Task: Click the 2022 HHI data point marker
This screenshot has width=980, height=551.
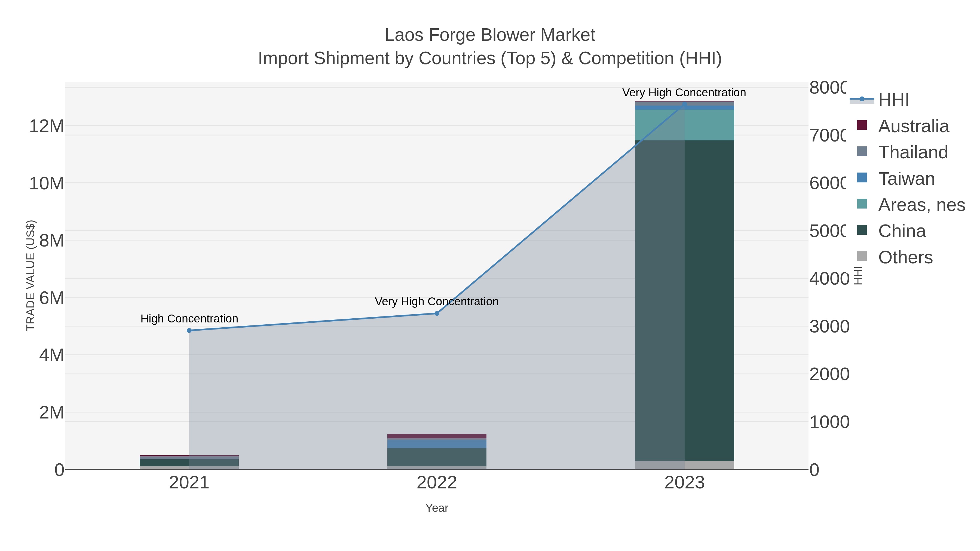Action: [x=437, y=313]
